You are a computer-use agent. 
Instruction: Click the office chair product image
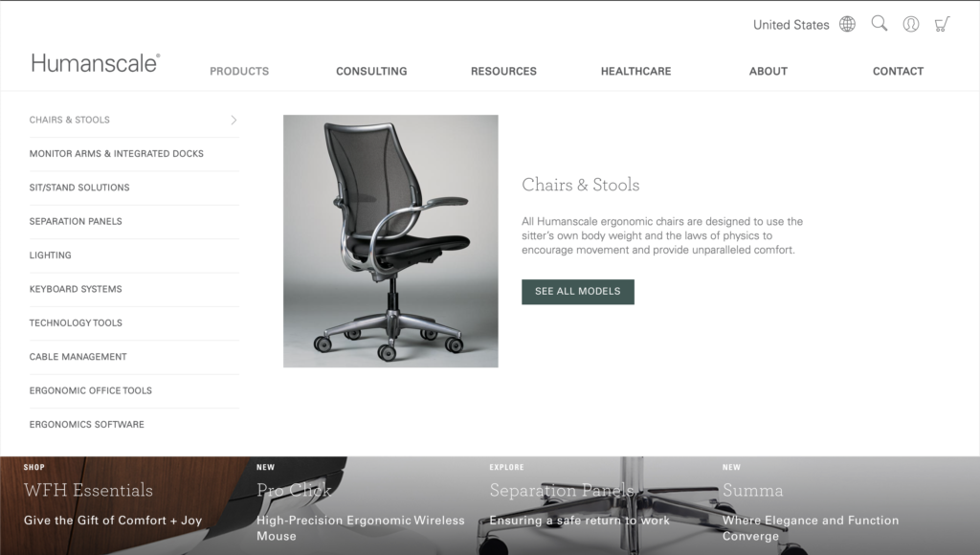tap(390, 240)
